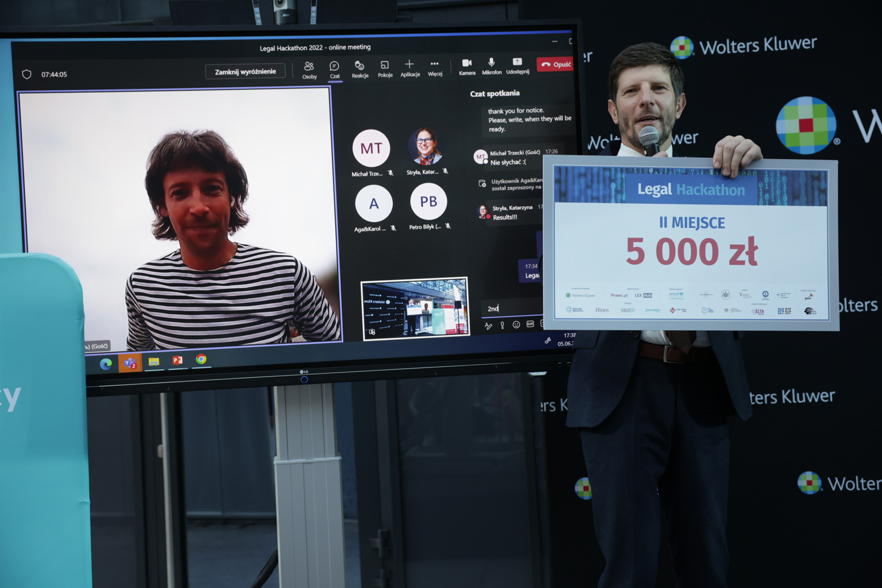Select the self-view video thumbnail

tap(415, 309)
